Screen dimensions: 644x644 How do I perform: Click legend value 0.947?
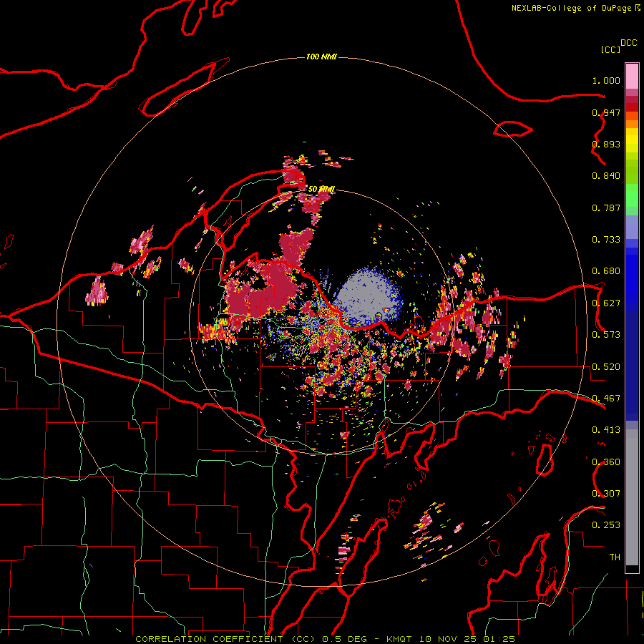[x=606, y=112]
